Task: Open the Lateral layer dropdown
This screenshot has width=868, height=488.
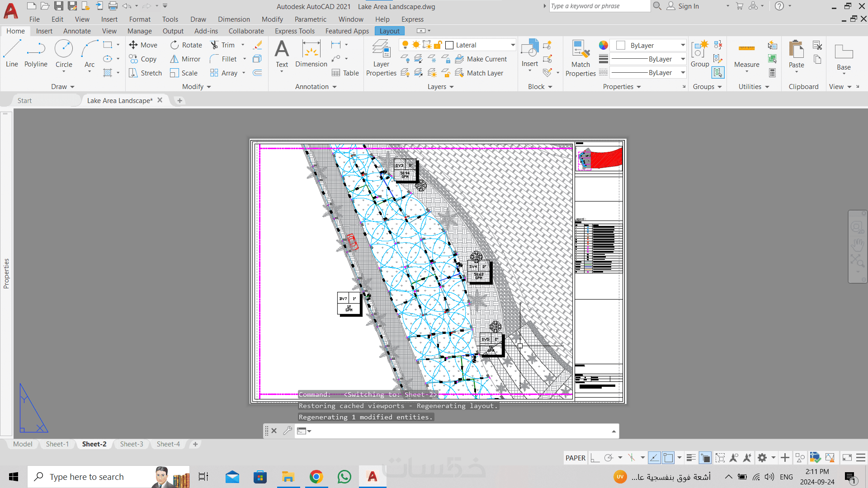Action: point(513,45)
